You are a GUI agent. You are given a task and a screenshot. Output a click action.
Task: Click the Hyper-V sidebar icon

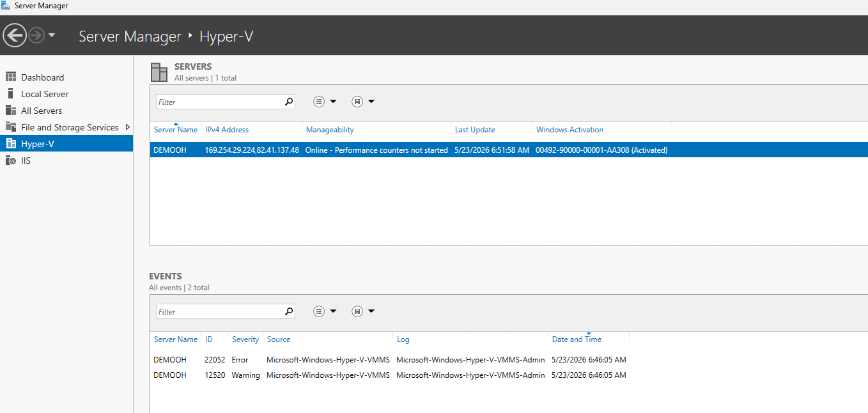11,144
